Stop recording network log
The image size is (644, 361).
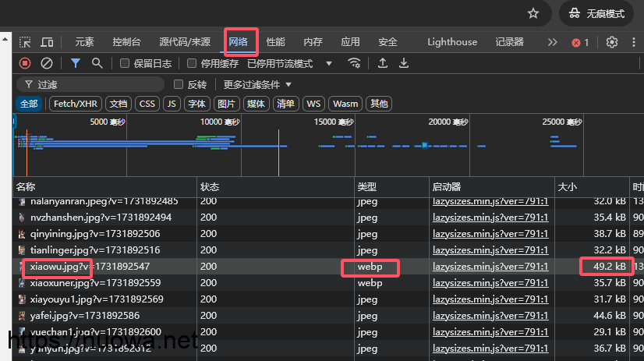click(25, 63)
